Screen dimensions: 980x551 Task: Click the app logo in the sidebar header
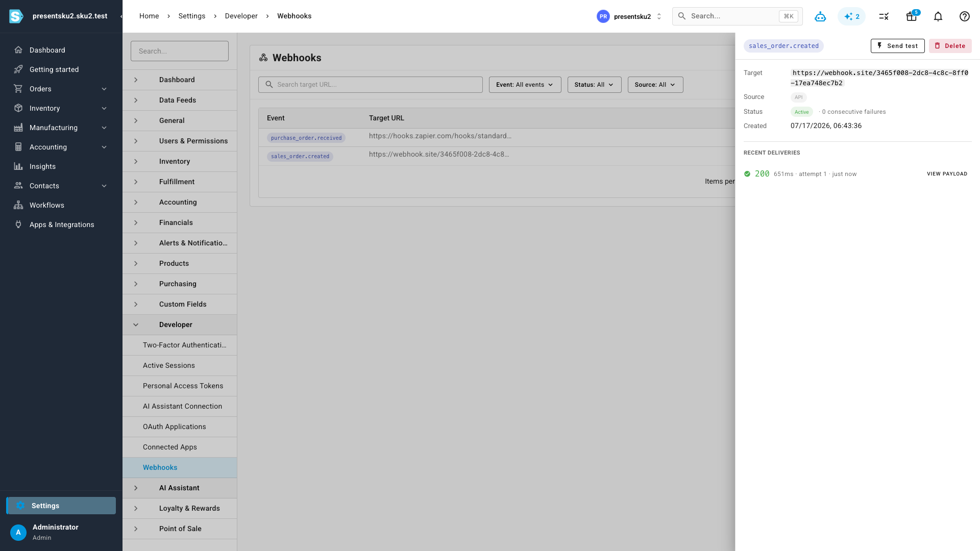16,16
